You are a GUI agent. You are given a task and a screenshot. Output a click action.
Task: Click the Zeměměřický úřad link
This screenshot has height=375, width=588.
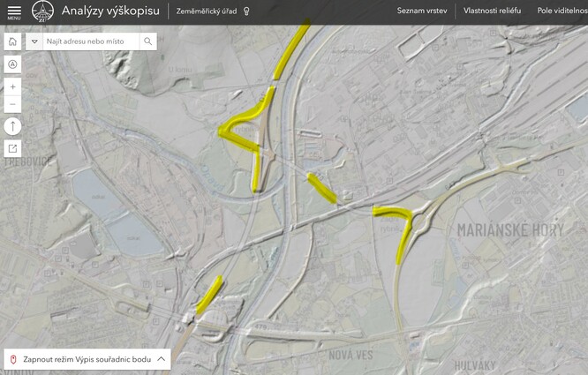click(207, 11)
